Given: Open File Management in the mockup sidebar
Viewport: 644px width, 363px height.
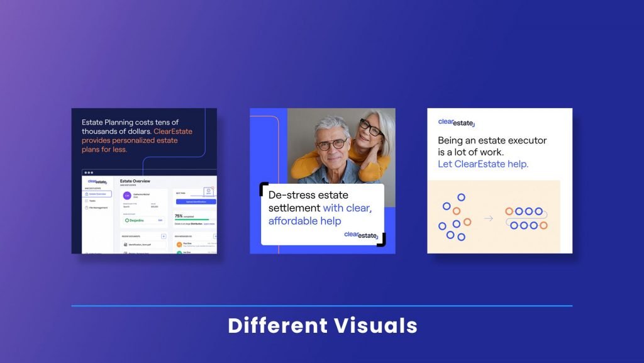Looking at the screenshot, I should coord(96,208).
